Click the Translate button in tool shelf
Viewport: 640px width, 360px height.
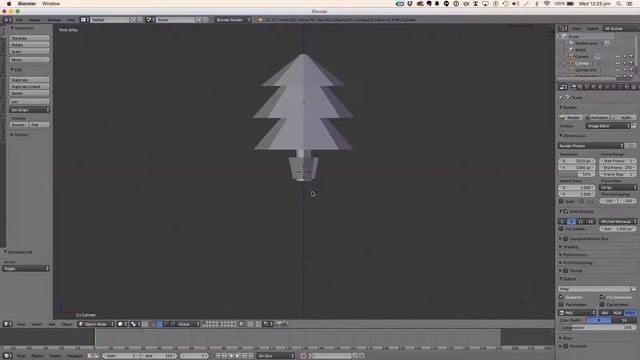[29, 38]
